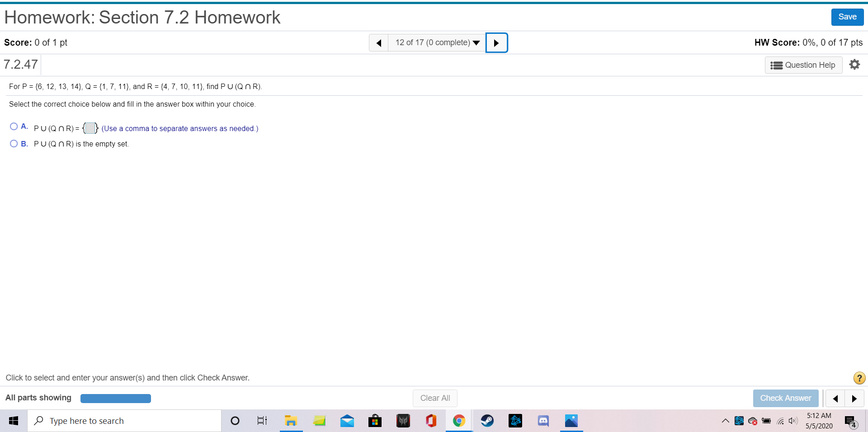Click 'Click to select and enter your answer(s)' text

coord(127,378)
